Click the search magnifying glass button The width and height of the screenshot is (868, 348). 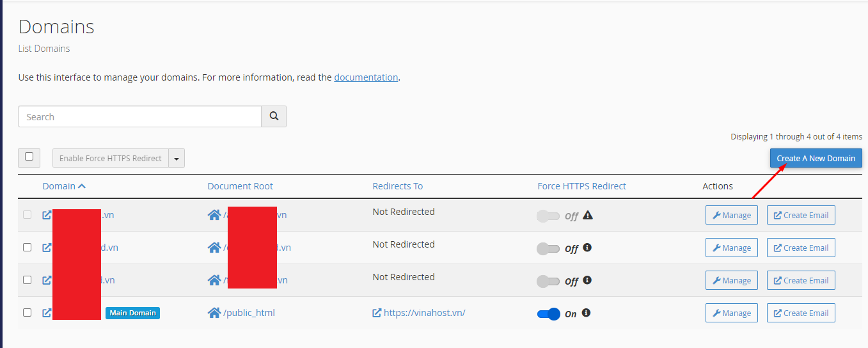pyautogui.click(x=274, y=116)
